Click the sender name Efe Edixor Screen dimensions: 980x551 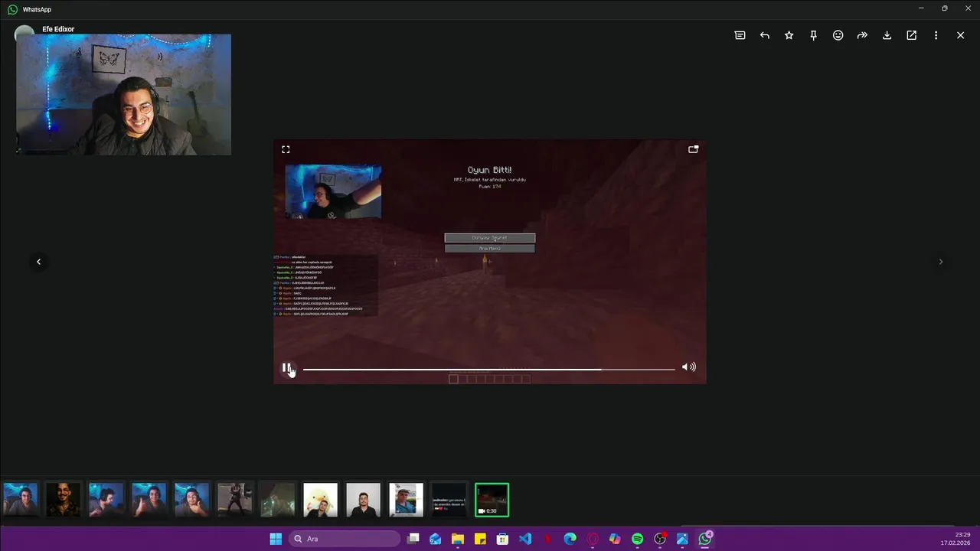point(58,29)
